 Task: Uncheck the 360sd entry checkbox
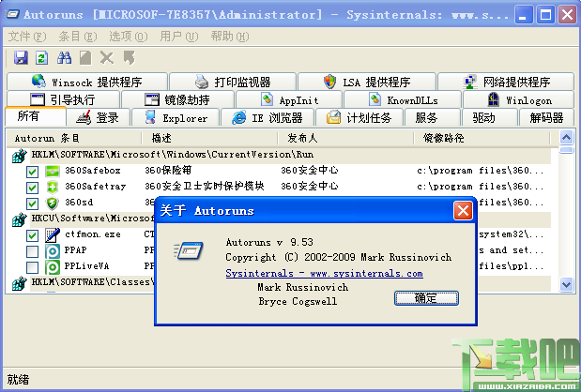tap(32, 204)
